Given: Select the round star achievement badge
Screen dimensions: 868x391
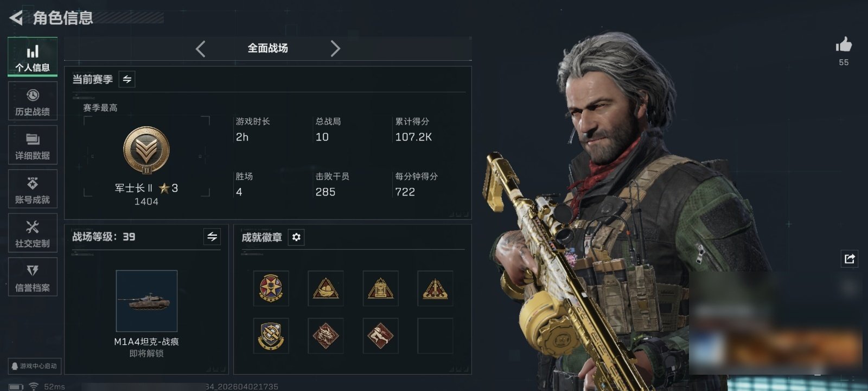Looking at the screenshot, I should click(x=271, y=288).
